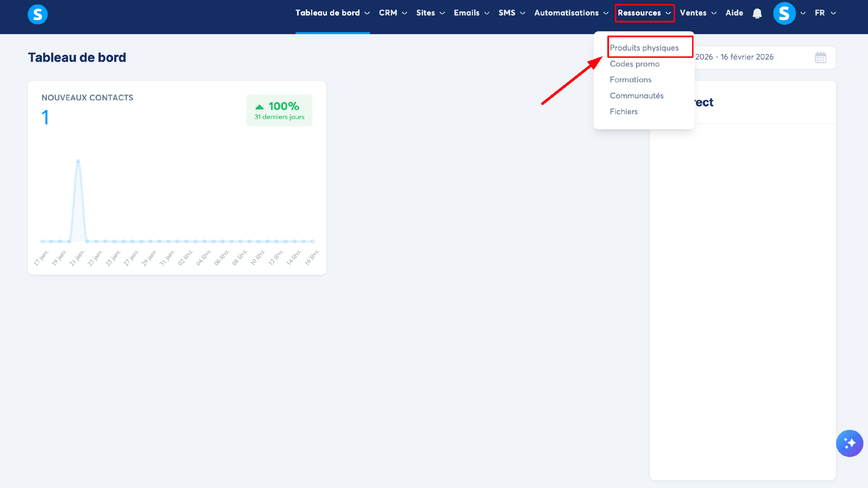Expand the Automatisations menu
868x488 pixels.
571,13
